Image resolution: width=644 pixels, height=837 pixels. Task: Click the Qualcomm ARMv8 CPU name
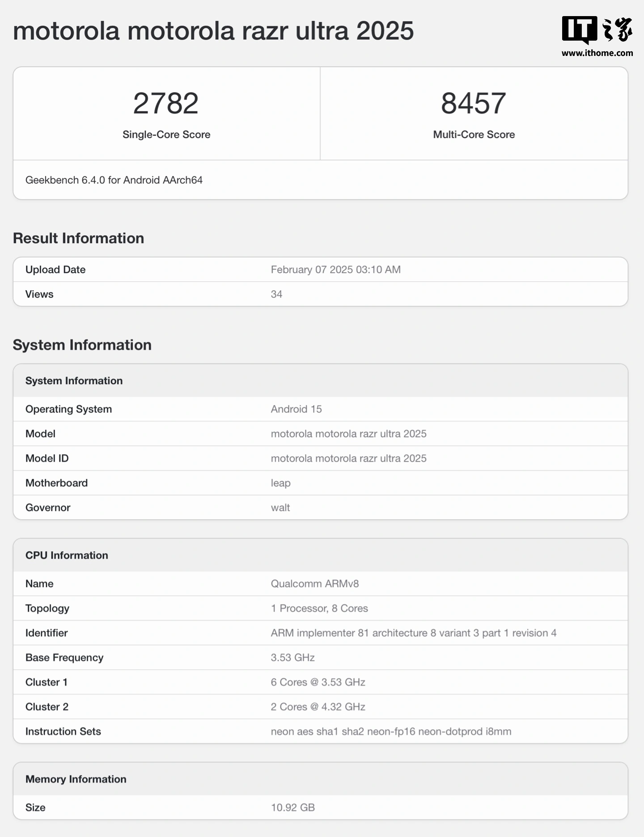[x=314, y=583]
